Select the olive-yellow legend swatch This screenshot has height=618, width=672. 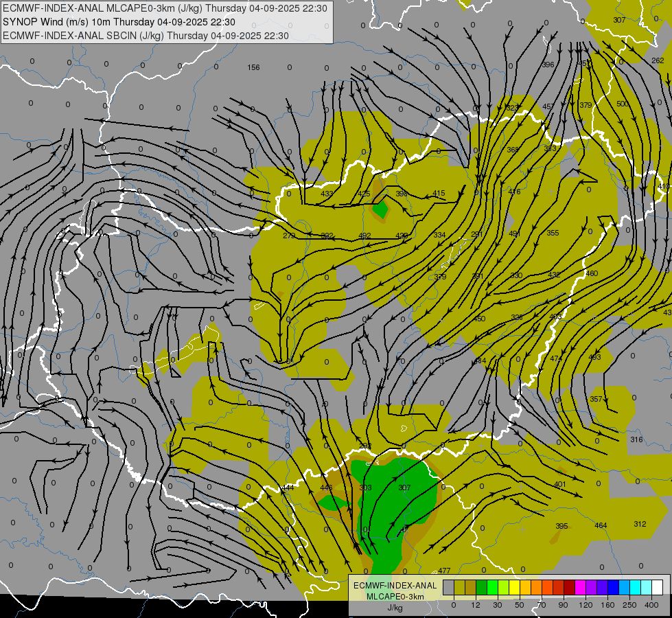(459, 587)
